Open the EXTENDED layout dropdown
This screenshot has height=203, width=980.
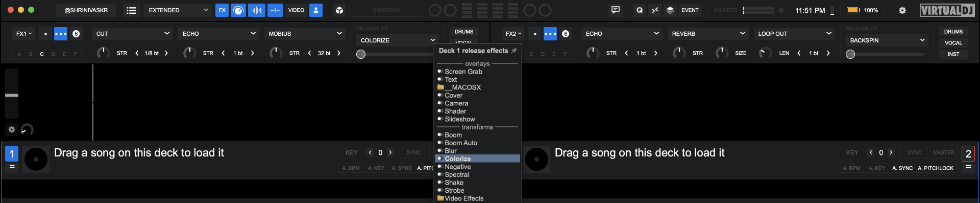pyautogui.click(x=178, y=10)
